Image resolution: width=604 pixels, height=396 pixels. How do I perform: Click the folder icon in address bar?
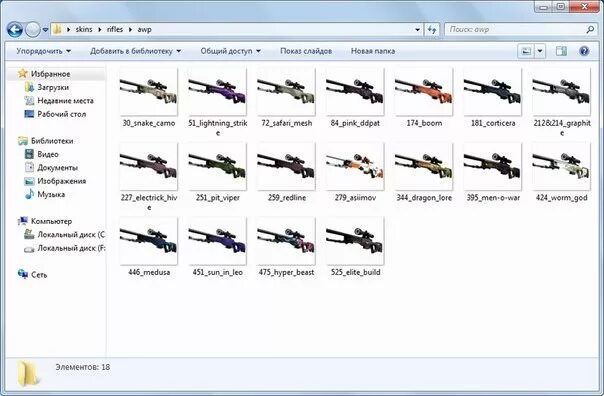tap(57, 29)
